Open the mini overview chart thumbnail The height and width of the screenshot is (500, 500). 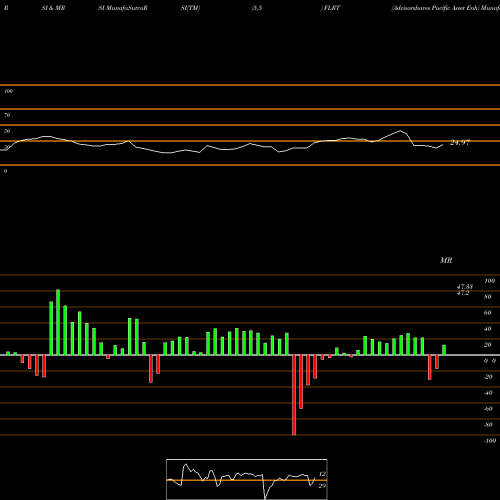[247, 479]
